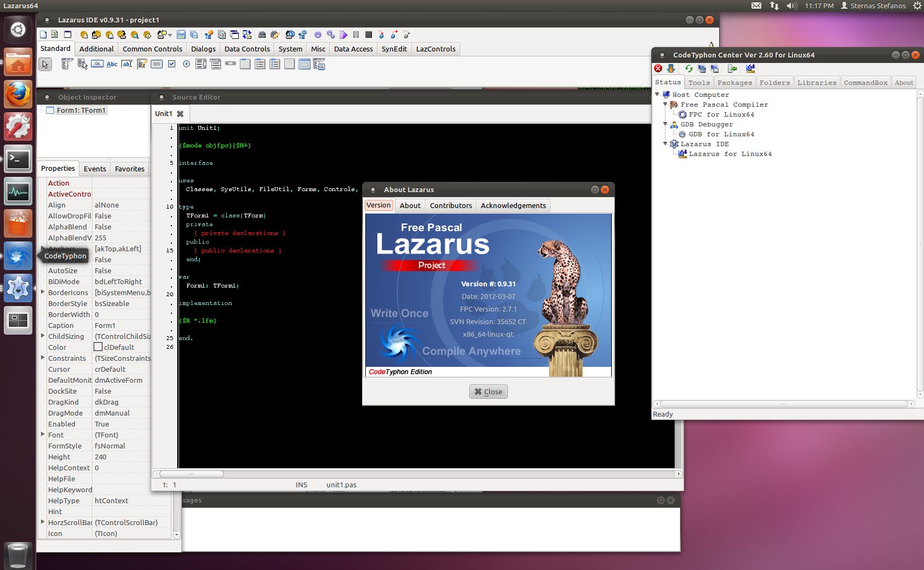Click the BorderStyle value 'bsSizeable'
The width and height of the screenshot is (924, 570).
click(x=112, y=303)
